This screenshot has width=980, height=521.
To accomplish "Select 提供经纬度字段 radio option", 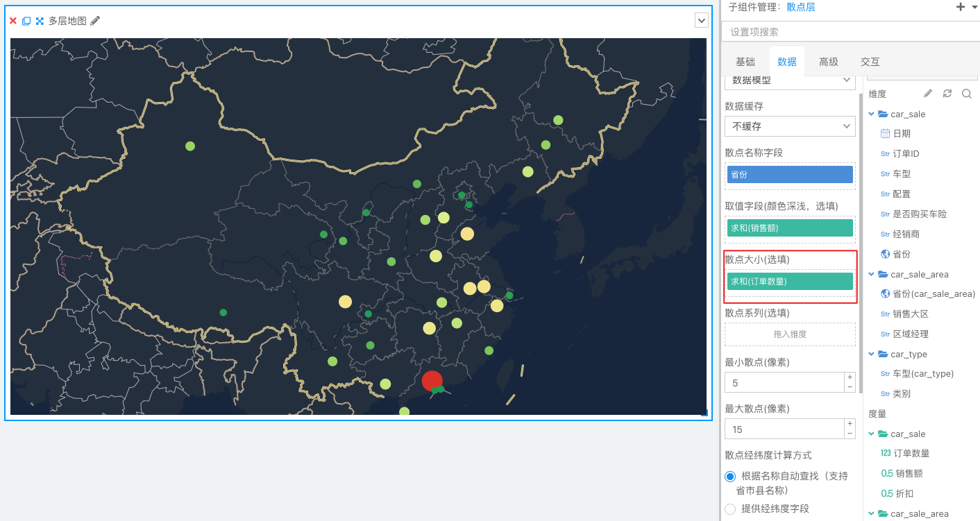I will pos(730,509).
